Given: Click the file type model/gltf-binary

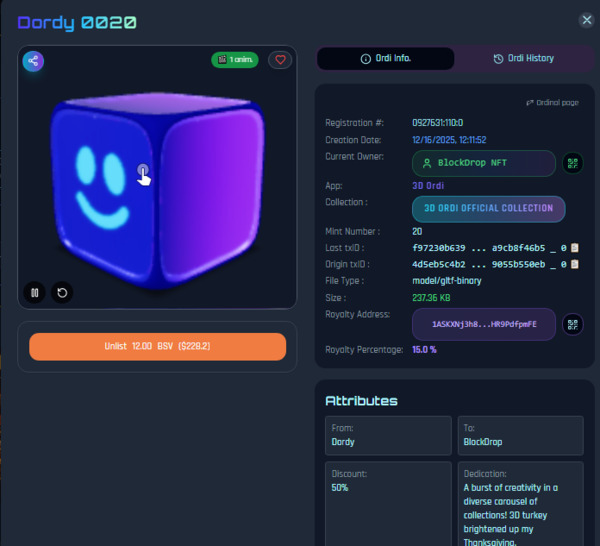Looking at the screenshot, I should click(x=447, y=281).
